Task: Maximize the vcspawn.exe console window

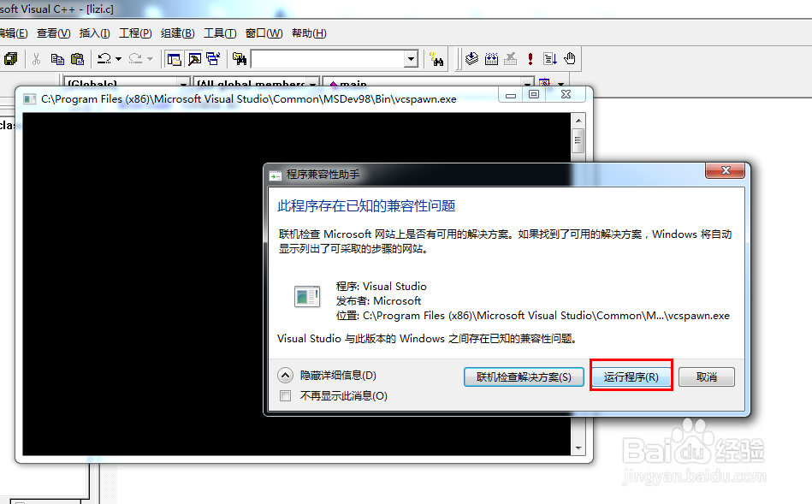Action: pos(534,95)
